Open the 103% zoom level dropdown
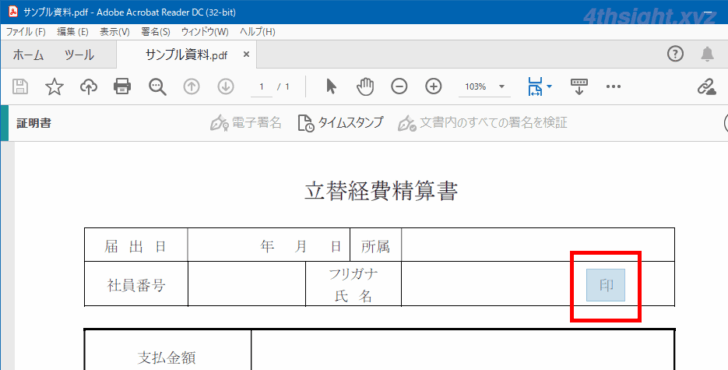The height and width of the screenshot is (370, 728). [484, 87]
